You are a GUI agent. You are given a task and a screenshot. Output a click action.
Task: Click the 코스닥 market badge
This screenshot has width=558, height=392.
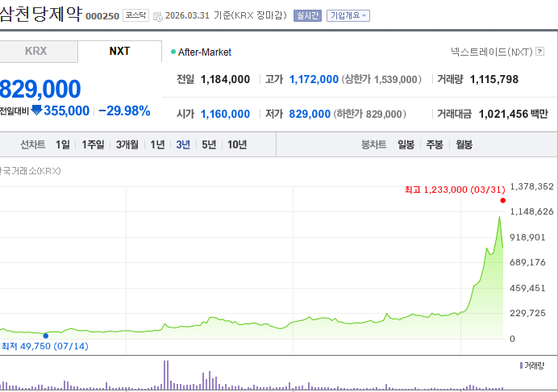136,15
